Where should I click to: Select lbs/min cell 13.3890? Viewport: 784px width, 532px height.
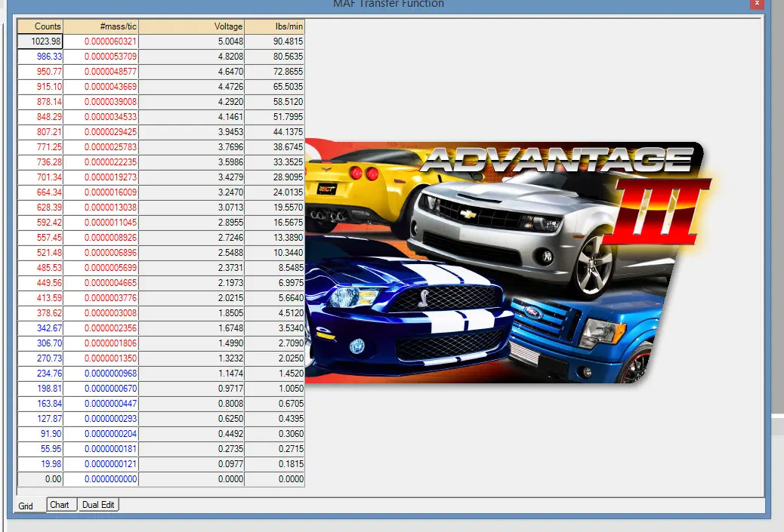click(274, 237)
